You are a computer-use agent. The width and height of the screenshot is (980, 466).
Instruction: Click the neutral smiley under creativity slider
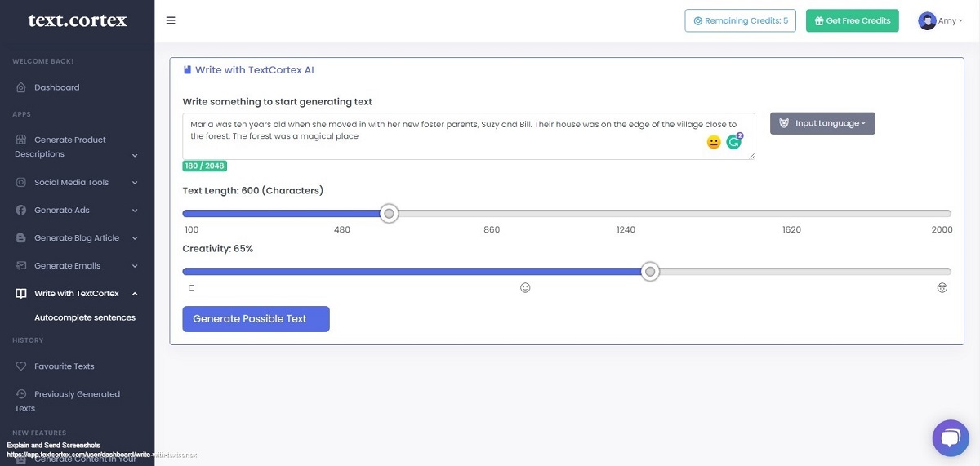pos(525,288)
